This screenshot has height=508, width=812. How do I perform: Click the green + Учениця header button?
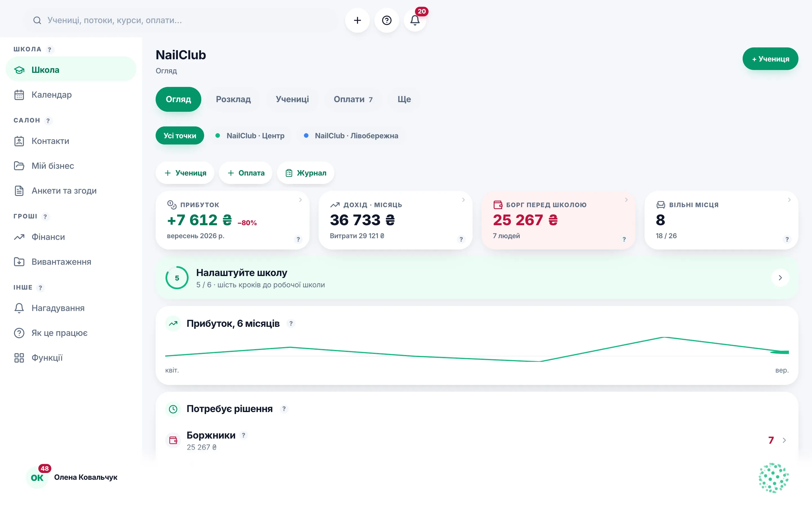click(770, 59)
